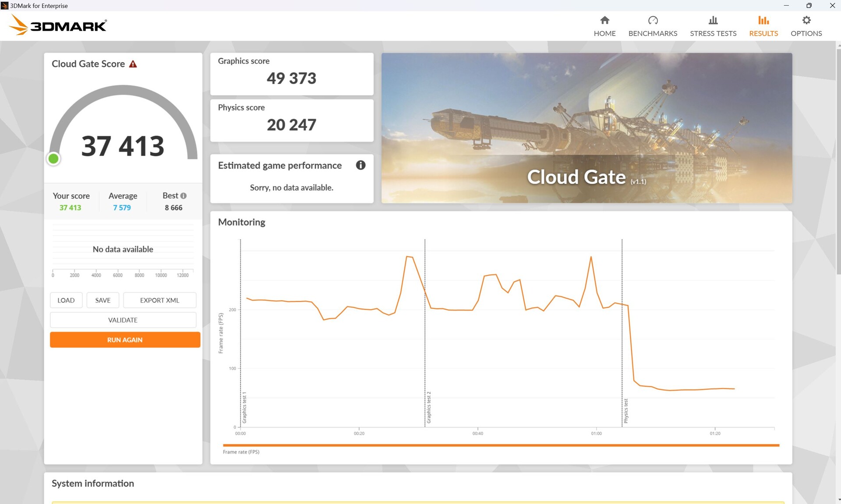Click the Cloud Gate Score warning triangle
Image resolution: width=841 pixels, height=504 pixels.
point(133,64)
